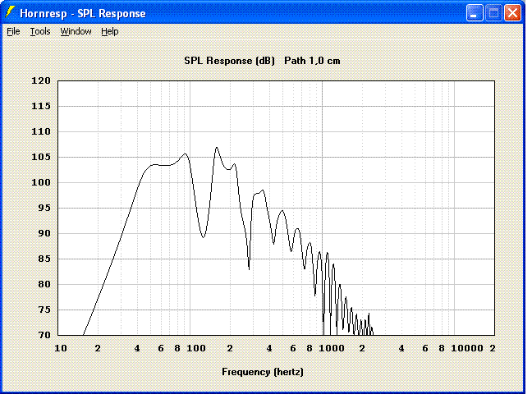This screenshot has width=532, height=399.
Task: Click the SPL curve peak near 107 dB
Action: coord(217,148)
